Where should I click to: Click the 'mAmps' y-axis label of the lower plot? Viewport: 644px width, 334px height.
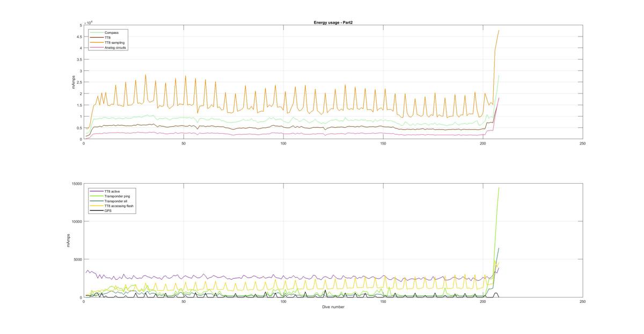(x=68, y=241)
